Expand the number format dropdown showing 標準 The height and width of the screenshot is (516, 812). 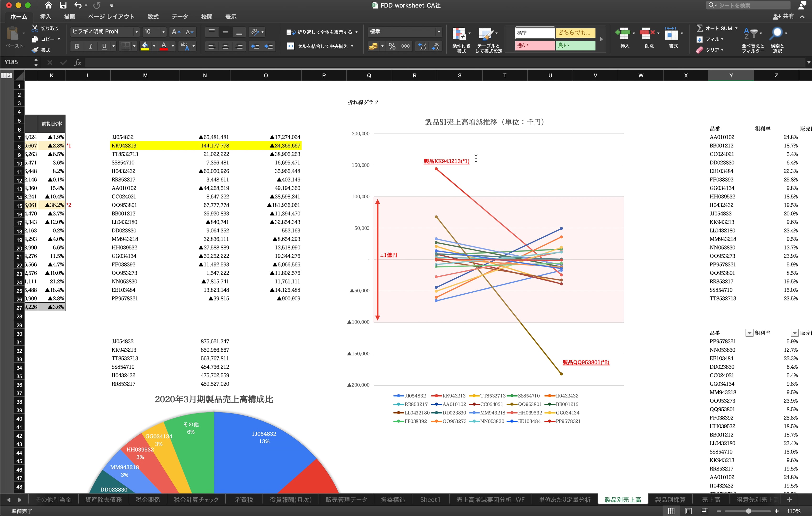tap(438, 32)
